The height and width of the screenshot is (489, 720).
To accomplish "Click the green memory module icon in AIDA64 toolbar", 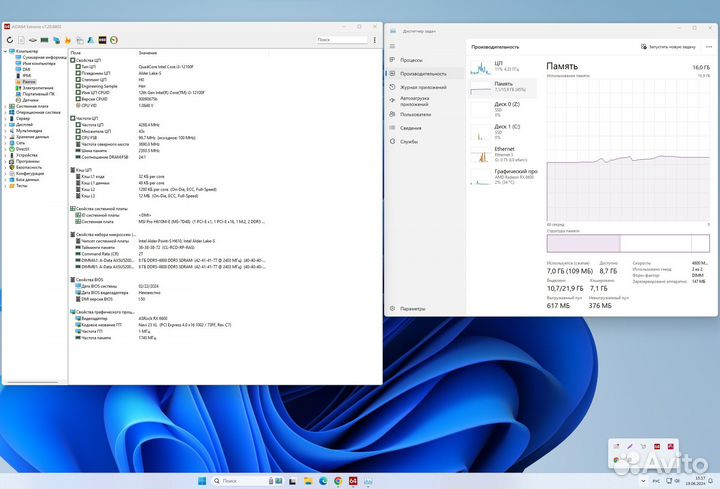I will [x=44, y=40].
